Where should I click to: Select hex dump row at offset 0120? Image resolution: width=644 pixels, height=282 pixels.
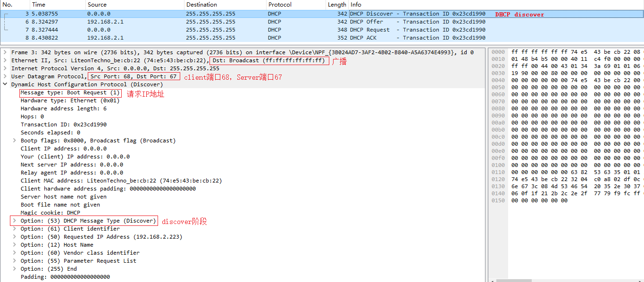566,179
